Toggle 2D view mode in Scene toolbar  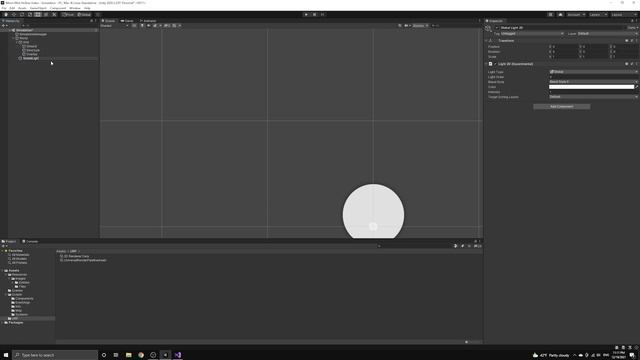(134, 26)
